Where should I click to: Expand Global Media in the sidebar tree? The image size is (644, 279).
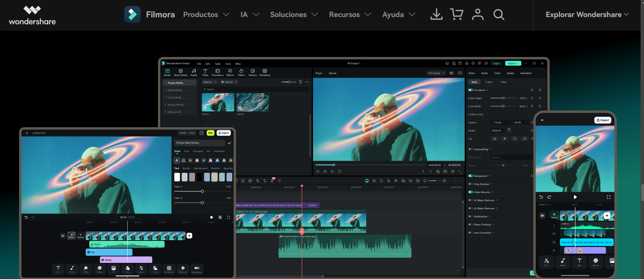coord(179,90)
